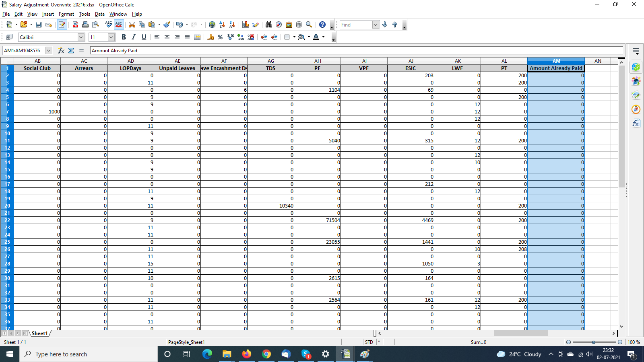Toggle Bold formatting
The height and width of the screenshot is (362, 644).
124,37
